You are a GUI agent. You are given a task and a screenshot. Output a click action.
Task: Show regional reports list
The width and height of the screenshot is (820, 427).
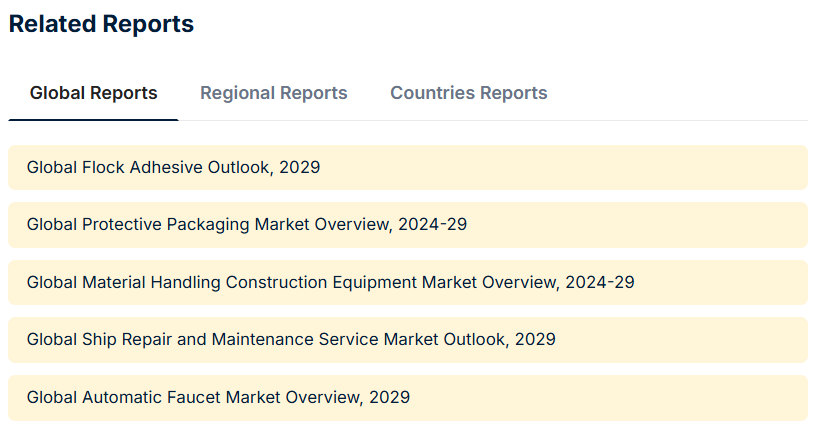[273, 93]
